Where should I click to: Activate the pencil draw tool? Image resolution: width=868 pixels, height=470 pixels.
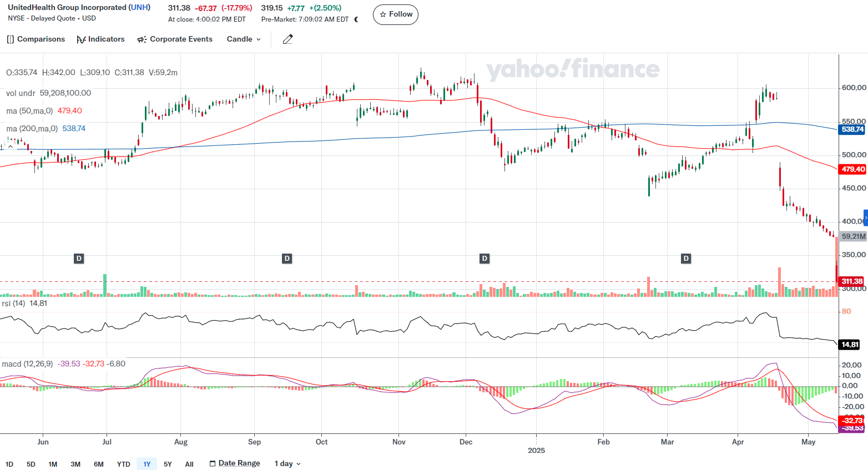coord(287,39)
